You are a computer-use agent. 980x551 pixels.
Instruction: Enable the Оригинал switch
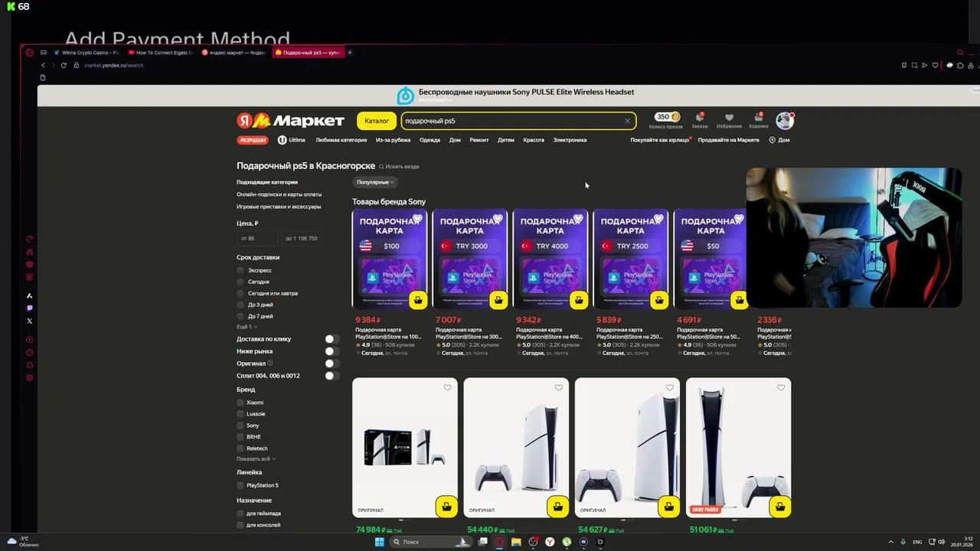[x=332, y=364]
